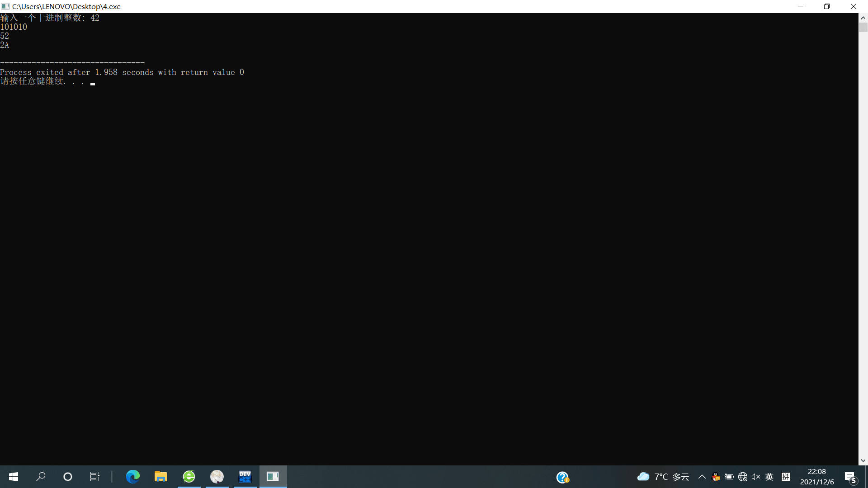Open the QQ penguin tray icon
Viewport: 868px width, 488px height.
(716, 477)
